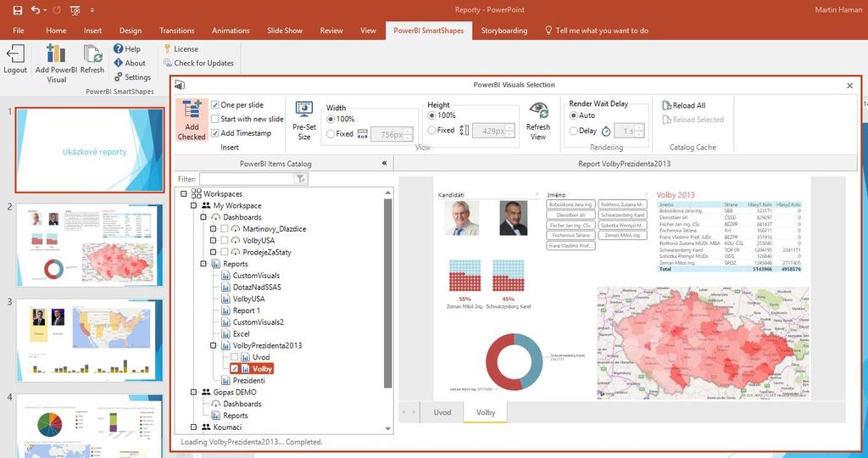Enable Start with new slide

pyautogui.click(x=215, y=119)
